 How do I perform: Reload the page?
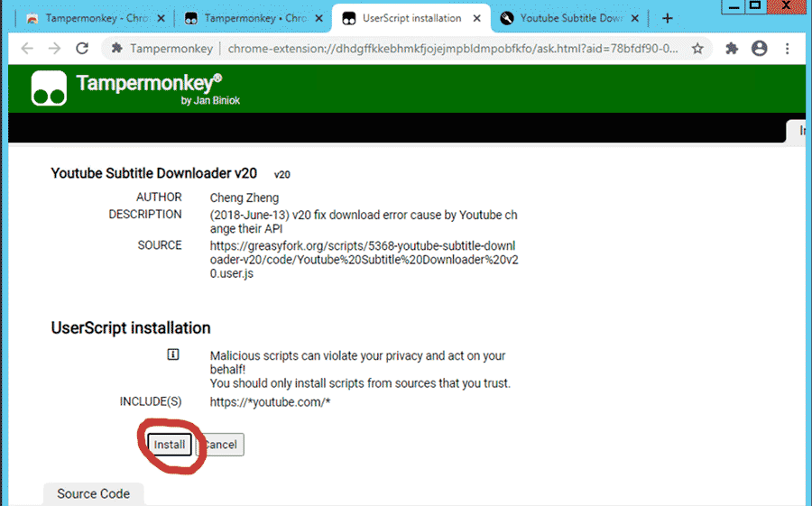pos(82,48)
